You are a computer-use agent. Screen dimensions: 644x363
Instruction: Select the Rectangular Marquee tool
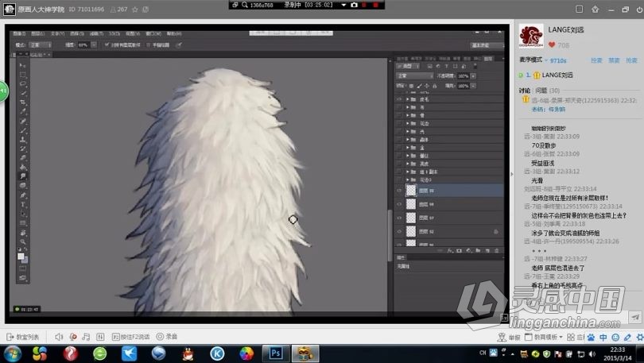[x=22, y=75]
